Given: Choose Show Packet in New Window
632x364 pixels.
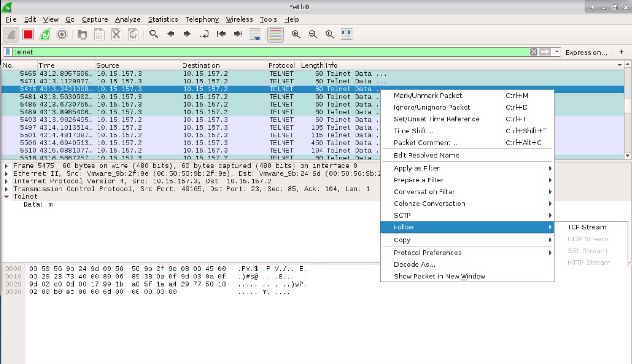Looking at the screenshot, I should (467, 276).
